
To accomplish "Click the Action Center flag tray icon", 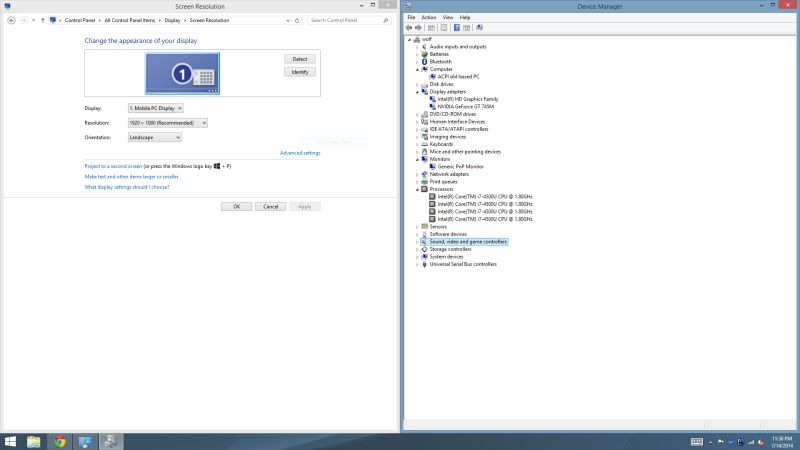I will pos(720,442).
